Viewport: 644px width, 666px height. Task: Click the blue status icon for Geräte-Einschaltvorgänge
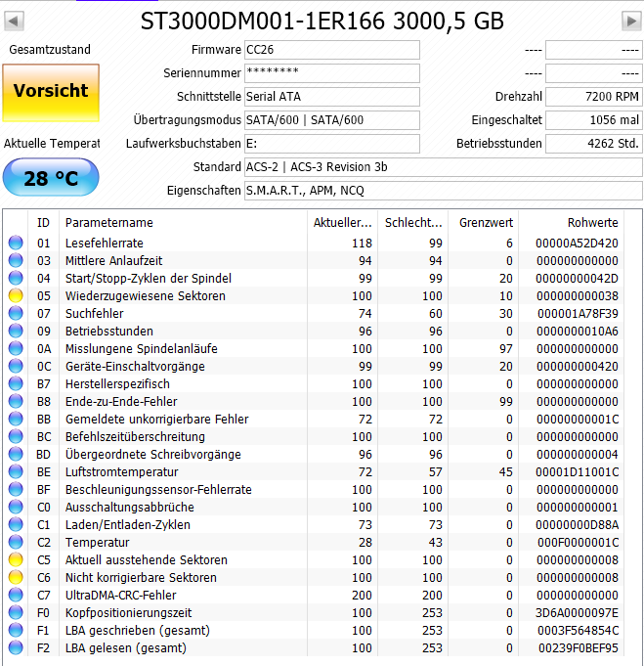16,366
